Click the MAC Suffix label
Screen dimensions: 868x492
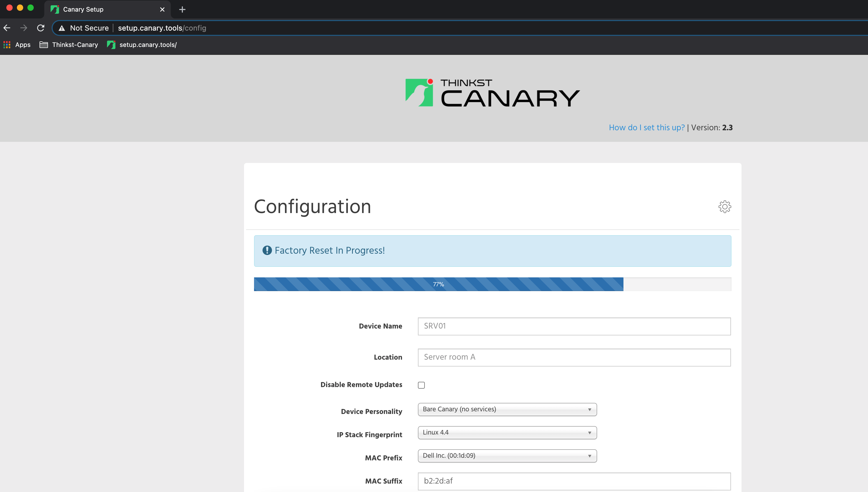(x=383, y=481)
